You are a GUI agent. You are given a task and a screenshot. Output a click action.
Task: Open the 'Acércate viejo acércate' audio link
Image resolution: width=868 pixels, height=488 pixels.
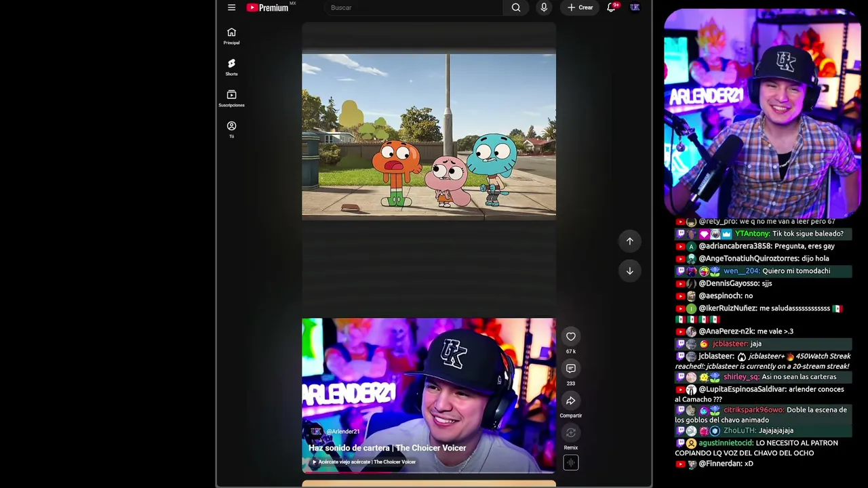(363, 462)
